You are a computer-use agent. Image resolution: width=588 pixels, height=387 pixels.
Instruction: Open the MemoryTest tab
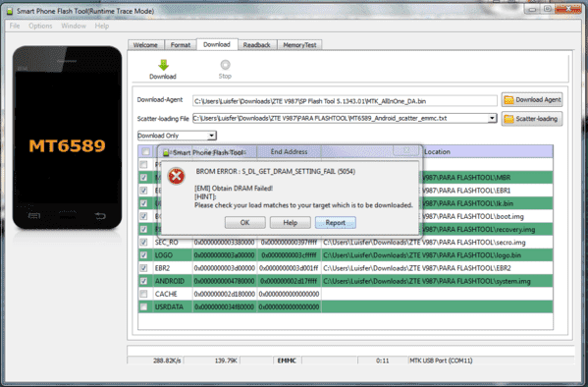(x=299, y=45)
